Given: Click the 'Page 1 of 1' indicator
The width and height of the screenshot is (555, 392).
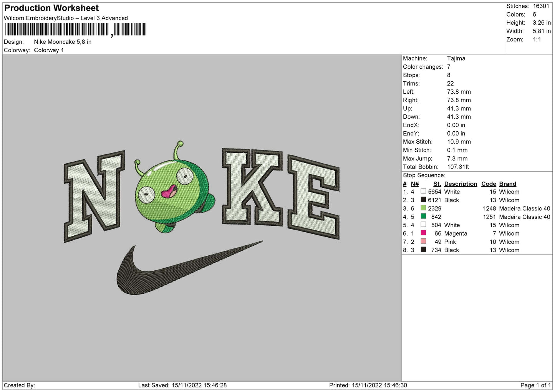Looking at the screenshot, I should pos(535,385).
